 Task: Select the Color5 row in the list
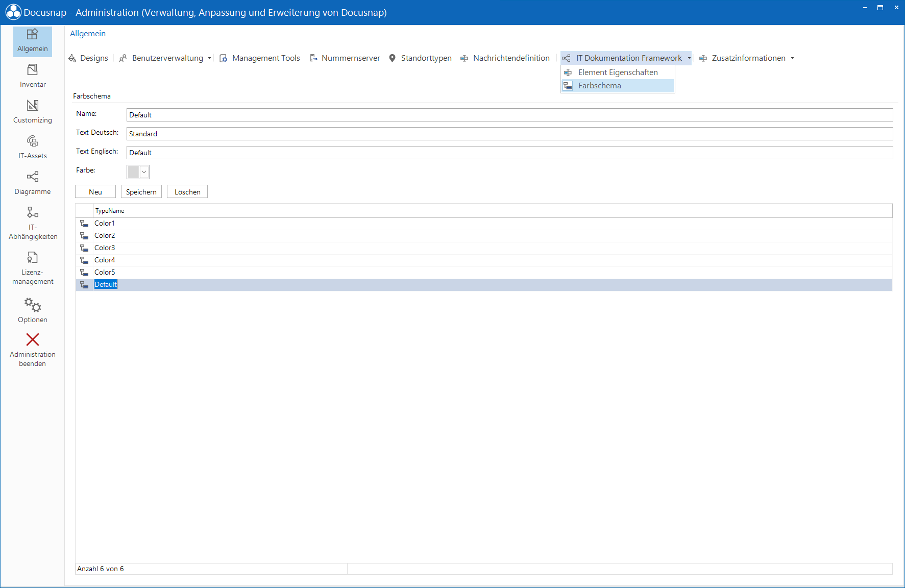[x=484, y=273]
